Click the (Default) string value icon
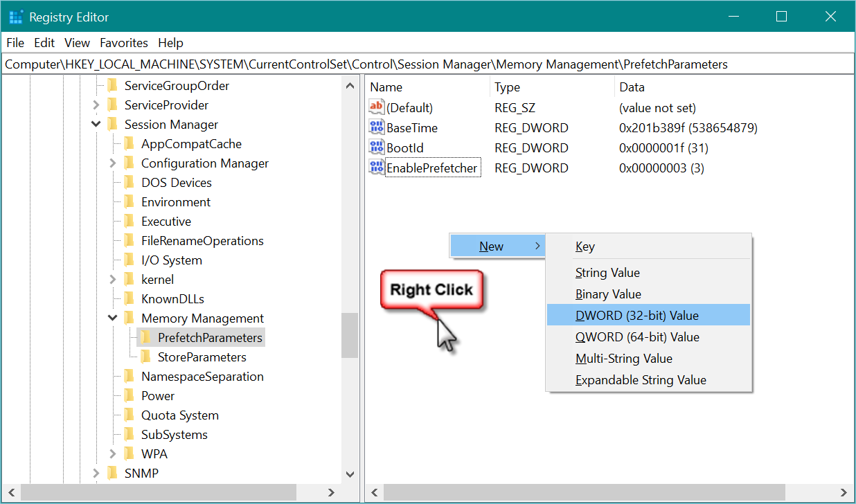This screenshot has width=856, height=504. 377,107
